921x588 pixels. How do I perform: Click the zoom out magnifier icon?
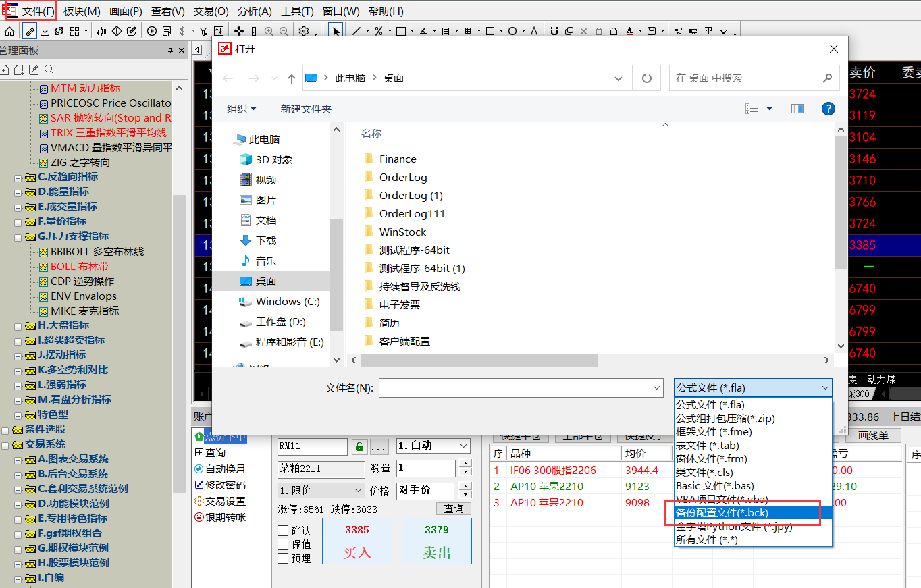click(284, 31)
